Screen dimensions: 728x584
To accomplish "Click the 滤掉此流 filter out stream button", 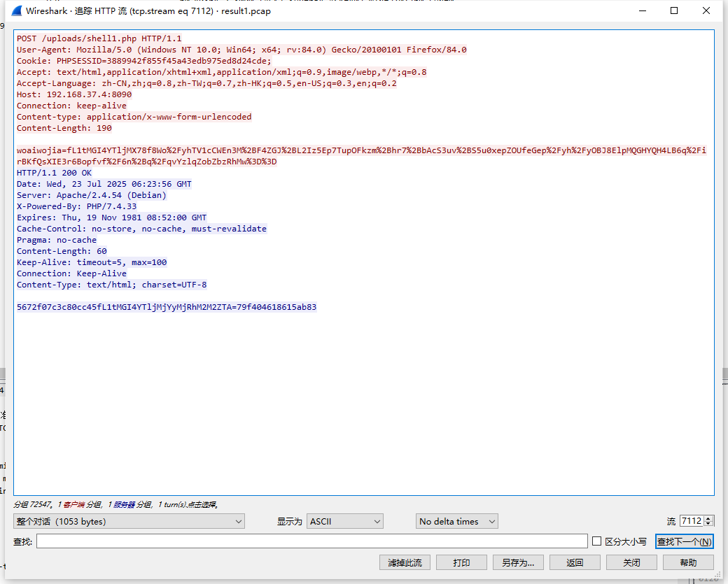I will [x=405, y=562].
